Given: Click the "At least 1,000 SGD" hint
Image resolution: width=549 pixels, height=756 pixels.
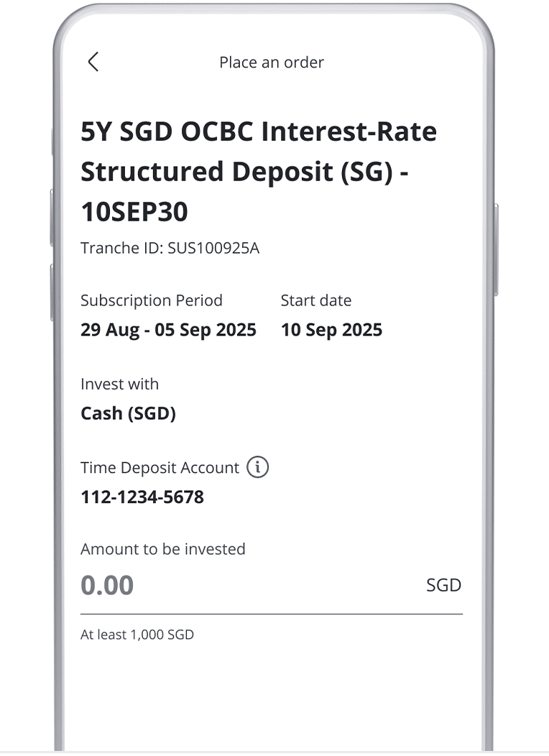Looking at the screenshot, I should (x=137, y=635).
